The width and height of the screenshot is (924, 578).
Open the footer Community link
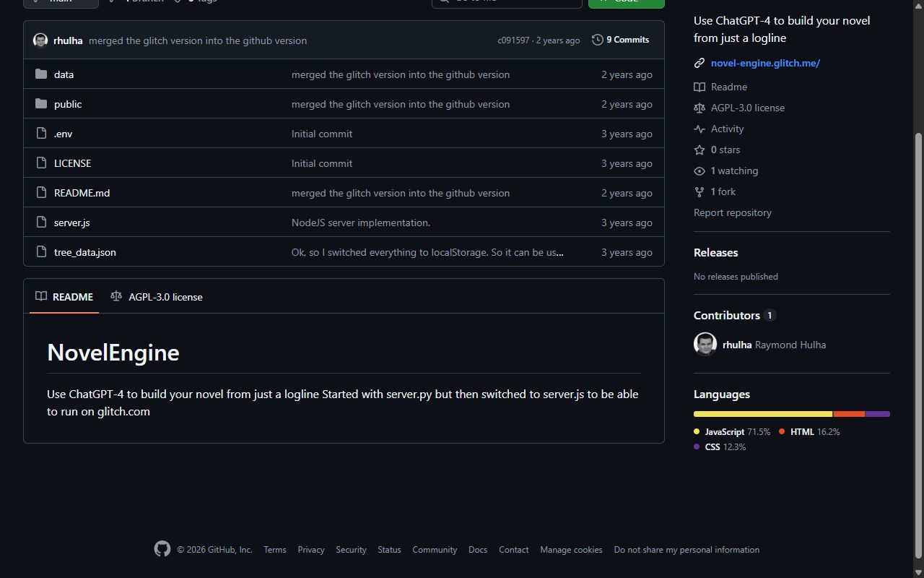(435, 550)
